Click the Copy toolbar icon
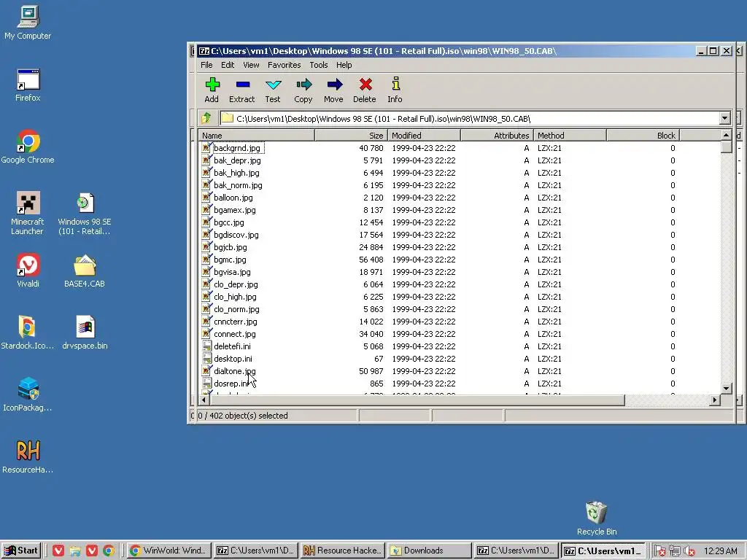The width and height of the screenshot is (747, 560). pyautogui.click(x=303, y=90)
